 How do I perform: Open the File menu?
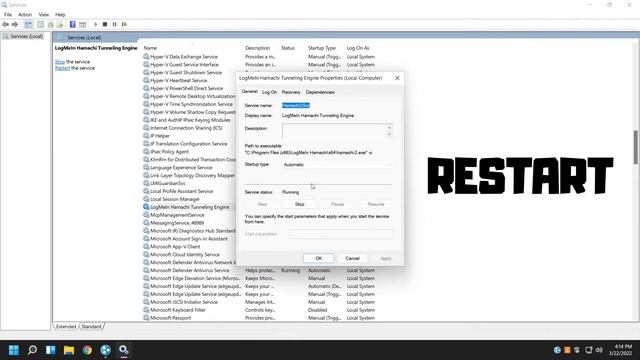(8, 15)
